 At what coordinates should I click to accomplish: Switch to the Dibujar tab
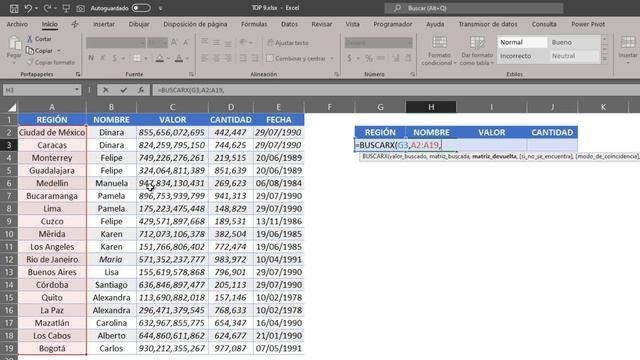tap(139, 24)
